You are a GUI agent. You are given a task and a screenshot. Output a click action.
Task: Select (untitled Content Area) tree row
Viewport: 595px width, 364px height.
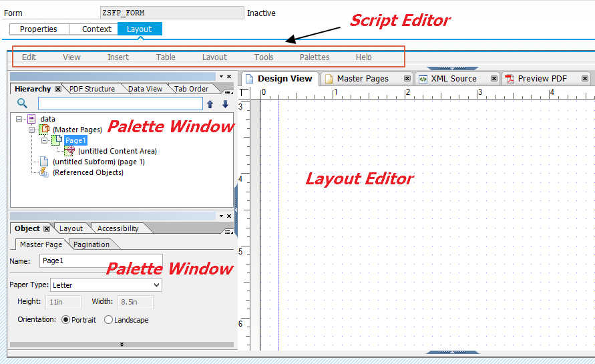point(118,151)
